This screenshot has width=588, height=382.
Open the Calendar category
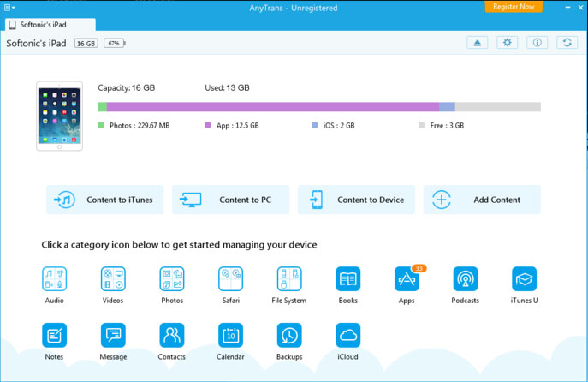[230, 335]
